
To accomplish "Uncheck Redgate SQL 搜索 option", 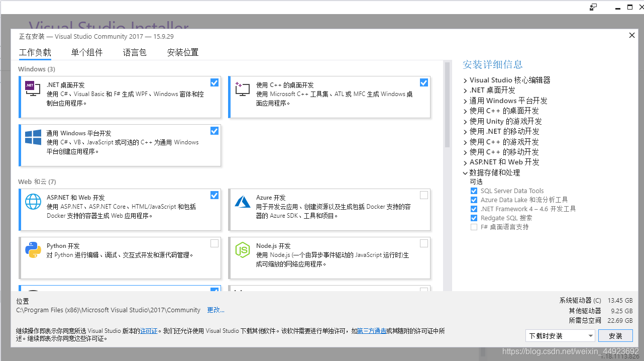I will pos(474,218).
